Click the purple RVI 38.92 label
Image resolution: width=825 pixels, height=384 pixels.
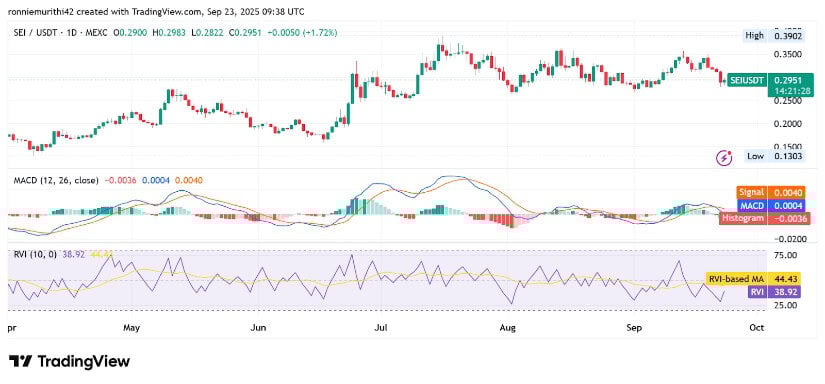pos(773,292)
